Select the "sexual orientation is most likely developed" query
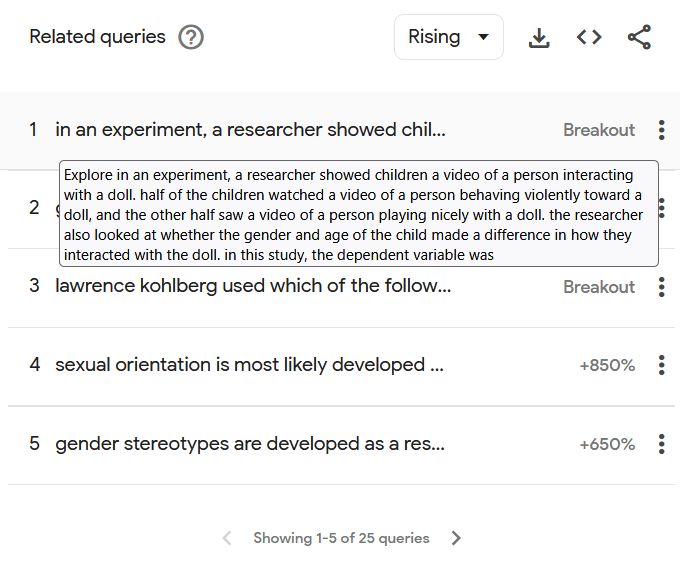This screenshot has width=680, height=564. coord(249,365)
